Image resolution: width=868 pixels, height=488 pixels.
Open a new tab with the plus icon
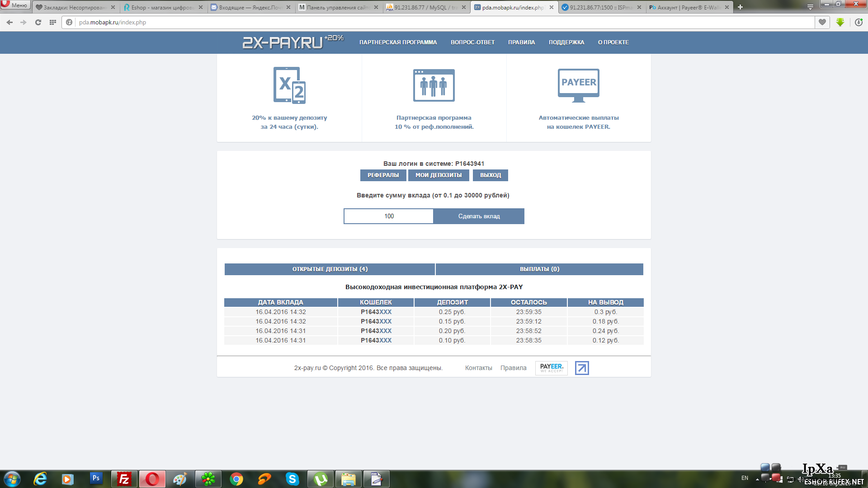click(740, 7)
